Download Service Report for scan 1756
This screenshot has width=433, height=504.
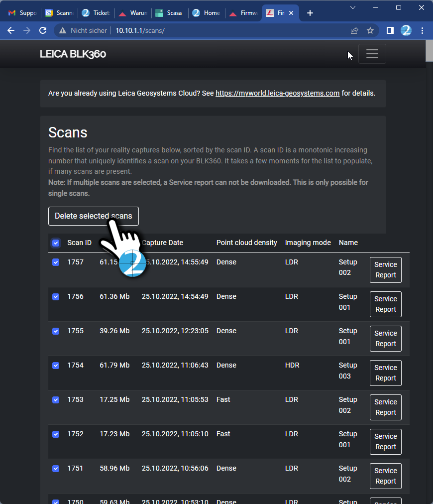tap(385, 304)
